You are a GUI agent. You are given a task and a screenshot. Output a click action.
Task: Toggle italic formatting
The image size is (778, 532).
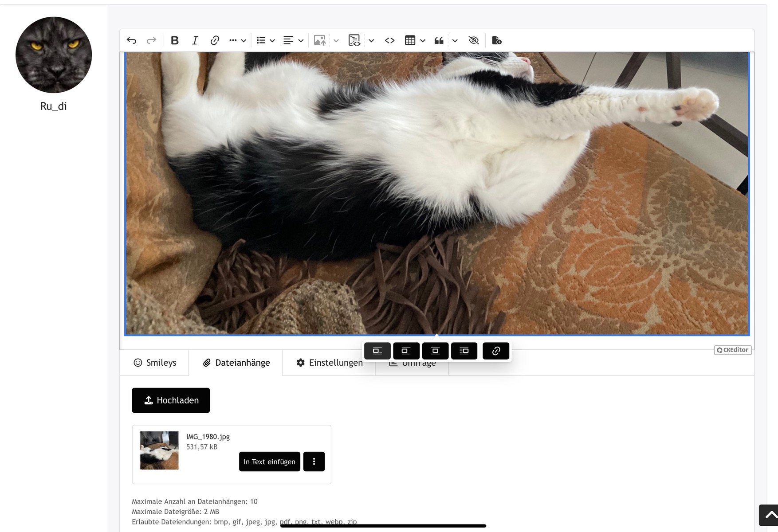195,40
